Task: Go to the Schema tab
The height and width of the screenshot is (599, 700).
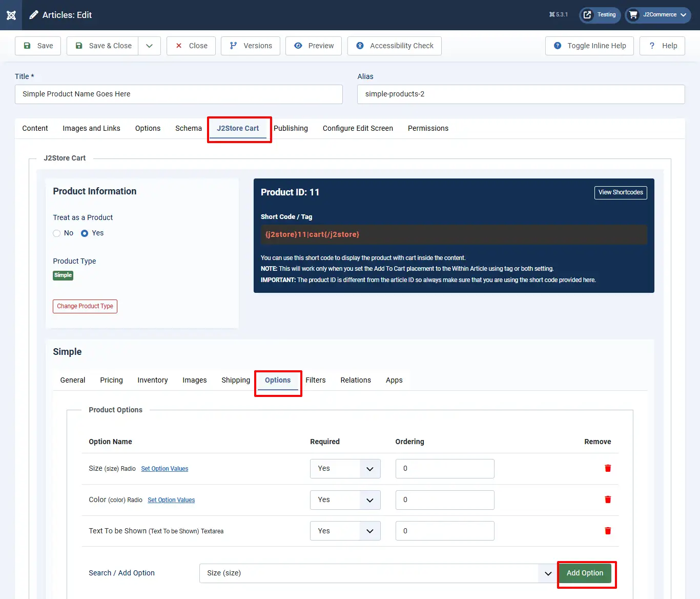Action: 189,128
